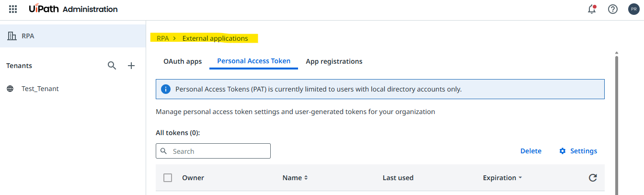Open personal access token Settings
The width and height of the screenshot is (644, 195).
578,151
